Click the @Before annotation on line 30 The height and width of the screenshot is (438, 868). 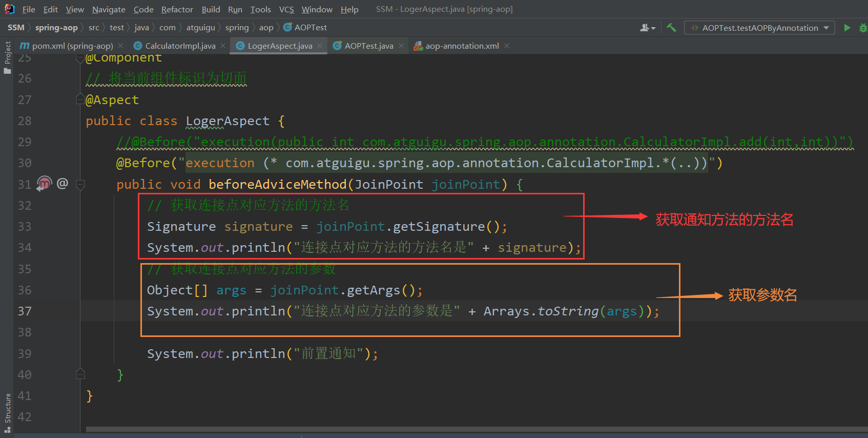tap(143, 163)
